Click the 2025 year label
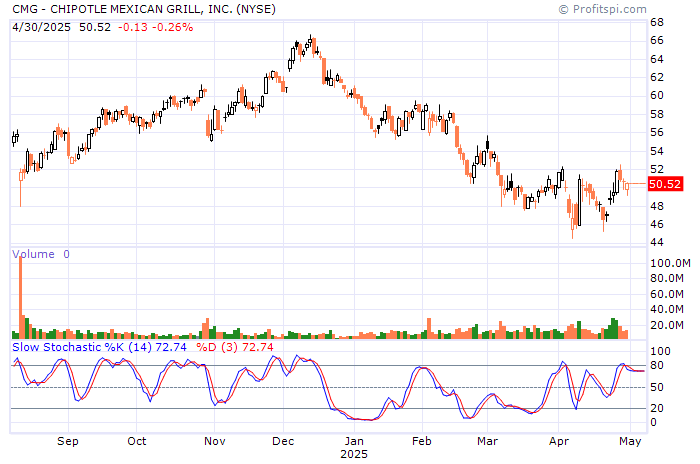 tap(354, 454)
